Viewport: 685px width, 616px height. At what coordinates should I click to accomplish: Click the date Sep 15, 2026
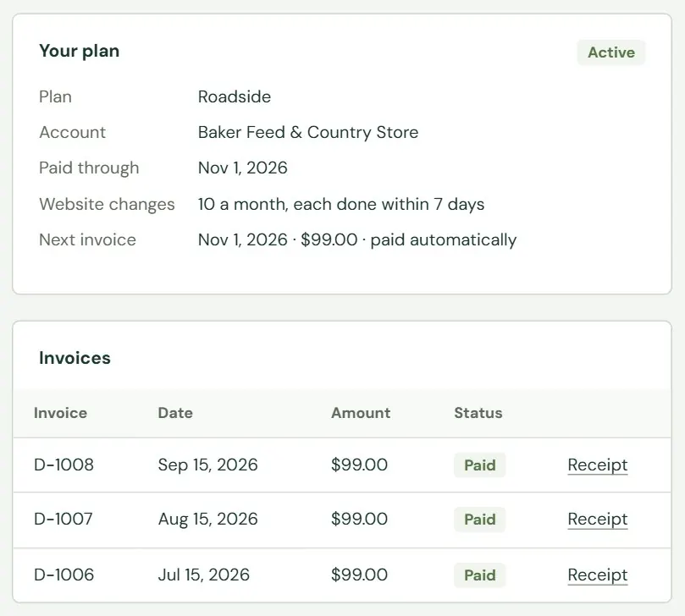[x=208, y=465]
